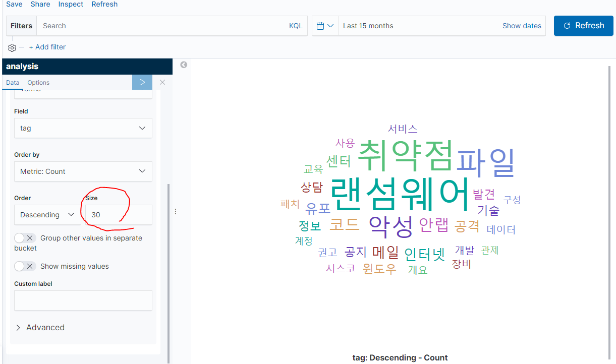Screen dimensions: 616x364
Task: Click the word 사용 in the tag cloud
Action: coord(345,143)
